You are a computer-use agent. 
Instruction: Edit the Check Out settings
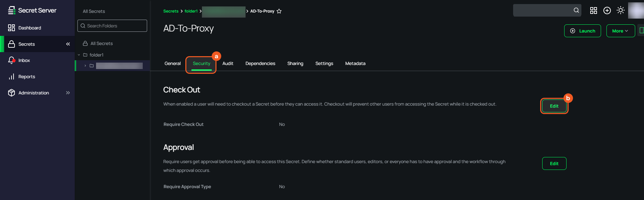point(554,106)
